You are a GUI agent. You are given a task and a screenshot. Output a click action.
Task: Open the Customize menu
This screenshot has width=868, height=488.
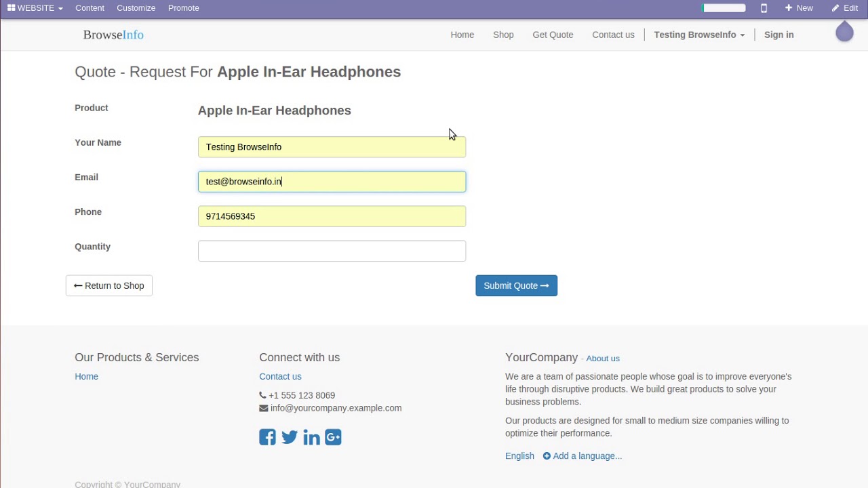point(136,8)
